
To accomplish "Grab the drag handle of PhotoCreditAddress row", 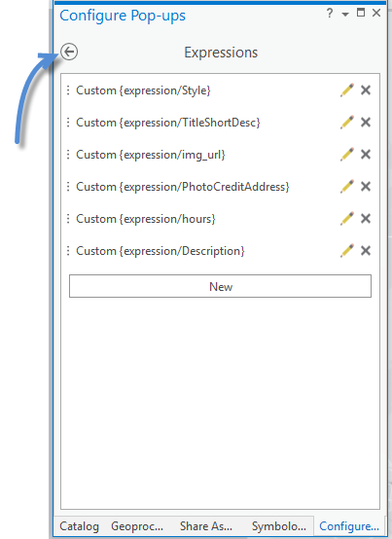I will [x=68, y=187].
